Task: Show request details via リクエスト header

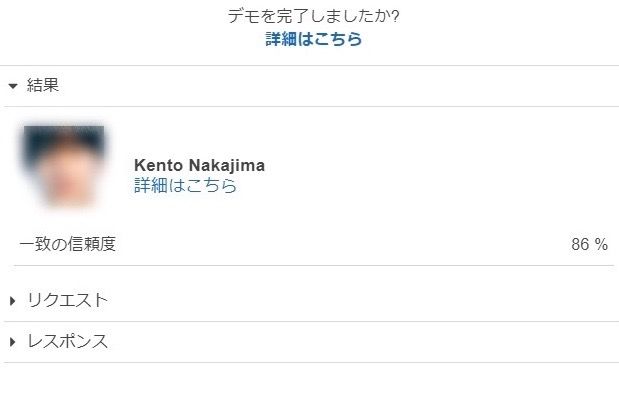Action: (67, 301)
